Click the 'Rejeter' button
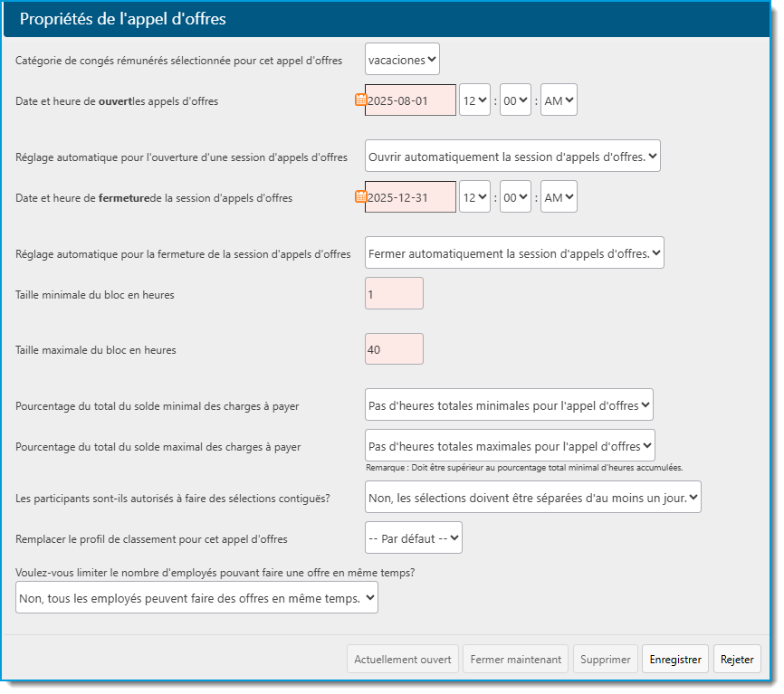This screenshot has height=694, width=784. pyautogui.click(x=737, y=659)
